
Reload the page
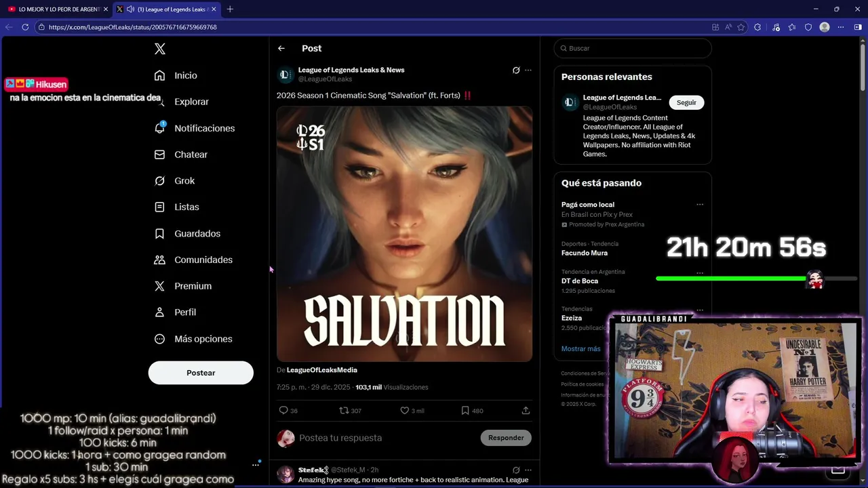click(x=25, y=27)
